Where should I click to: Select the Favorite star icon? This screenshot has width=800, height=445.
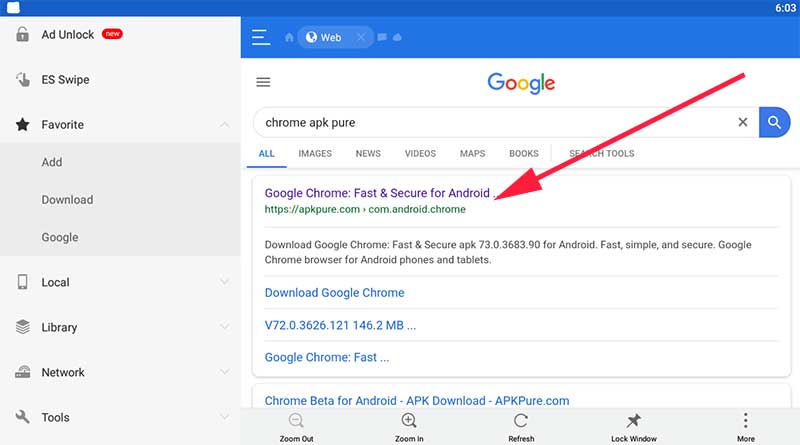click(22, 125)
